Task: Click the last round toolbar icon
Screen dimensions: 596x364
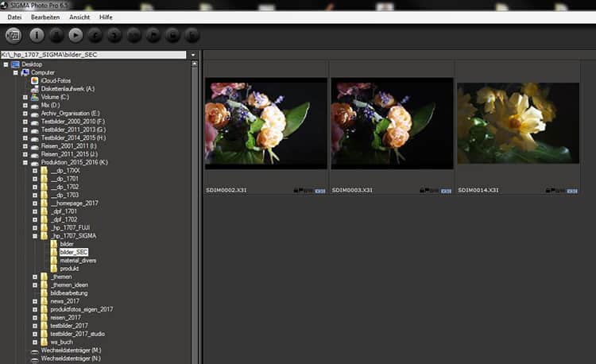Action: pyautogui.click(x=192, y=35)
